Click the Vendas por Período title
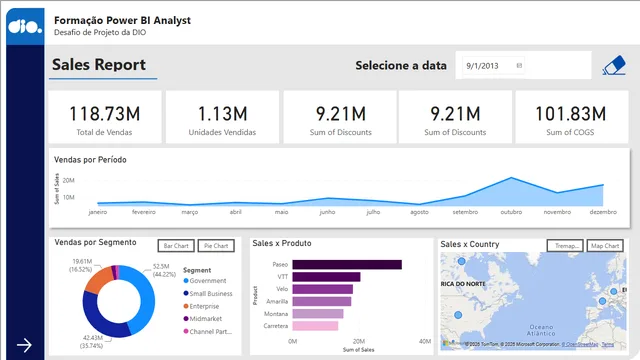 point(90,160)
